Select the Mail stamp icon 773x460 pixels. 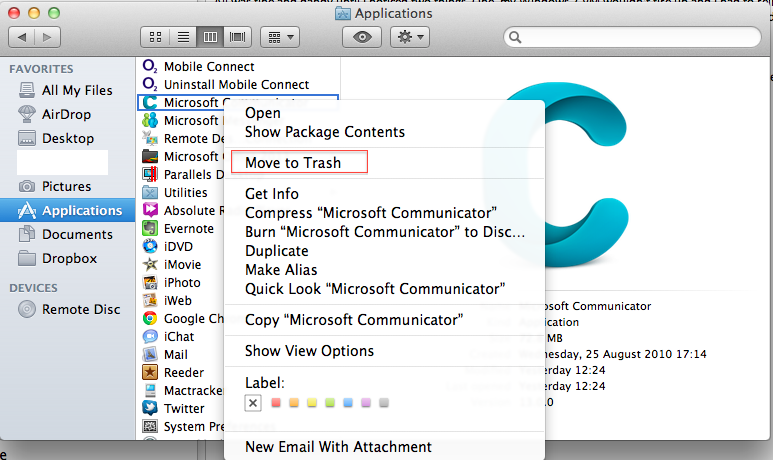tap(150, 354)
